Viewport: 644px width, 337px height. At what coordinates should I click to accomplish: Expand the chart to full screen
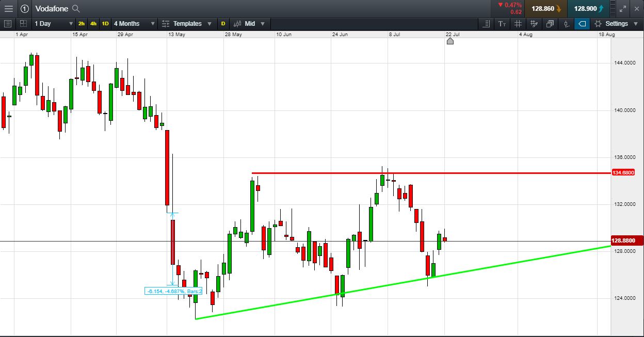click(623, 8)
